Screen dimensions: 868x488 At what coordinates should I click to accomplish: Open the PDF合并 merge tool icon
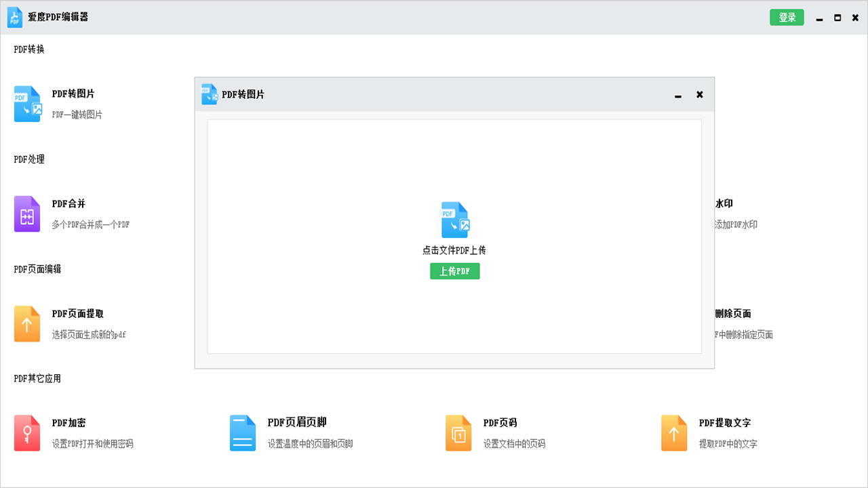coord(27,213)
